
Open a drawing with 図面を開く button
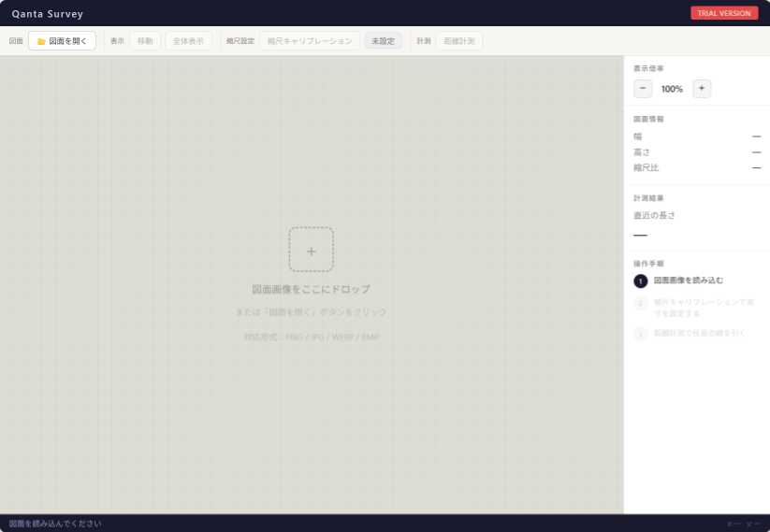(x=62, y=41)
